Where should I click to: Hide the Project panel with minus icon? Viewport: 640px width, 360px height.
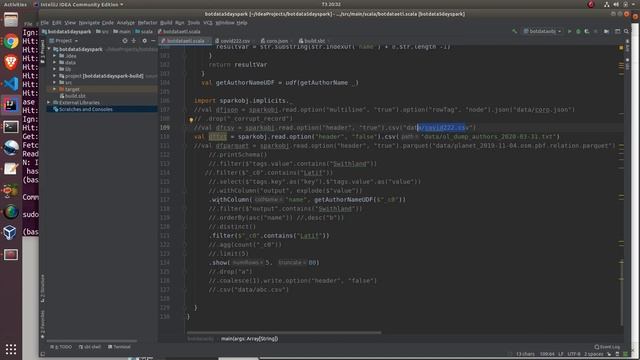pyautogui.click(x=153, y=41)
